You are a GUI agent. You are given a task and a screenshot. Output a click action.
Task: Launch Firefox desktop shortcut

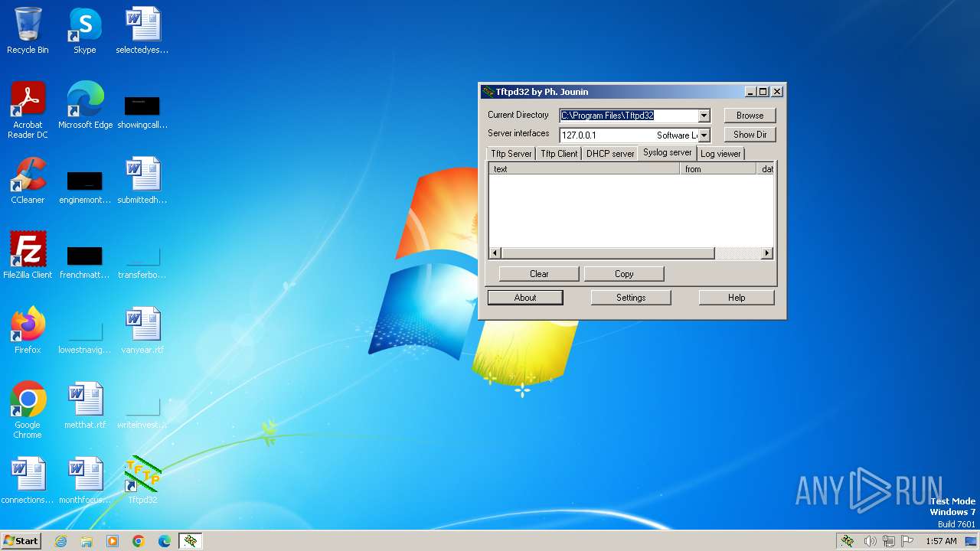pyautogui.click(x=28, y=331)
